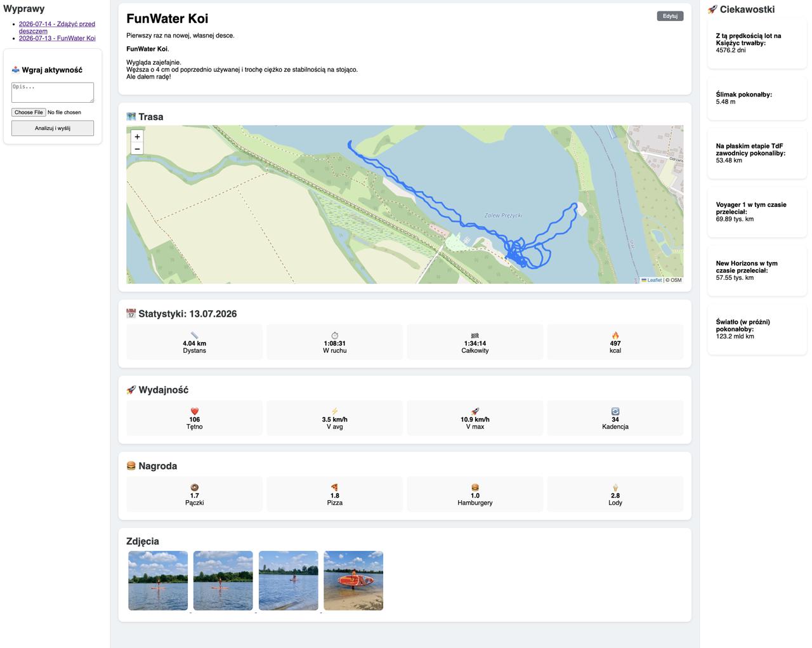Screen dimensions: 812x648
Task: Open the 2026-07-14 Zdążyć przed deszczem trip
Action: click(x=57, y=27)
